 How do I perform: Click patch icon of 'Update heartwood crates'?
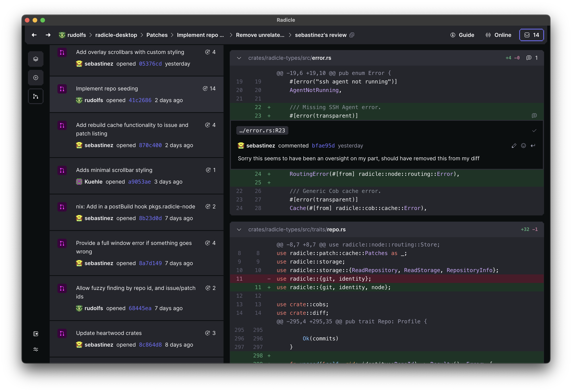(62, 333)
